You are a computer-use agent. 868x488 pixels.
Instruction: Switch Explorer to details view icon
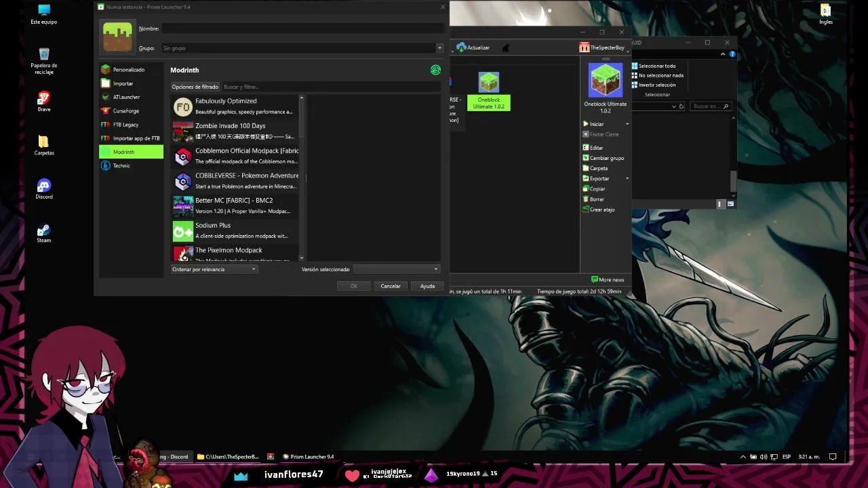721,204
